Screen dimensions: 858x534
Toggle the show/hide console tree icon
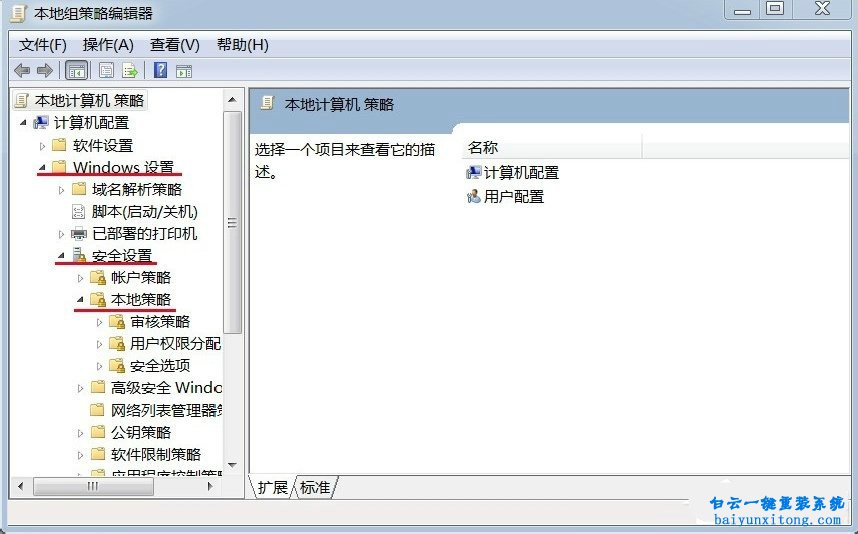(x=76, y=71)
